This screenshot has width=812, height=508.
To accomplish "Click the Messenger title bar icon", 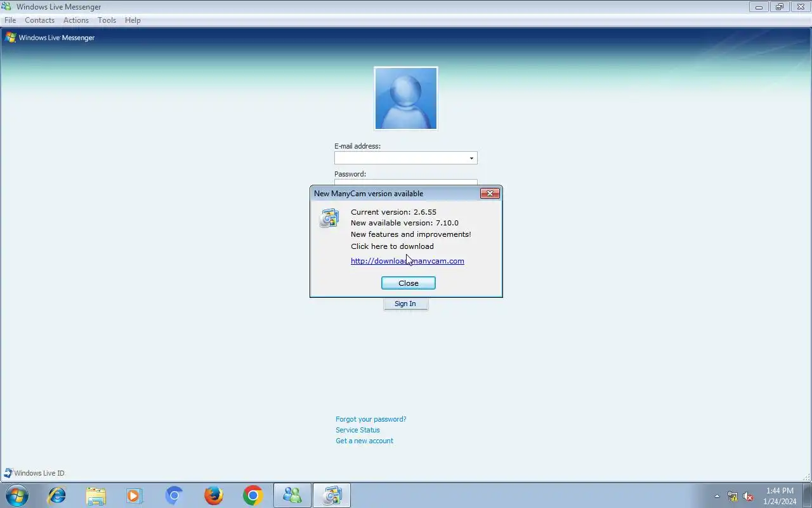I will (6, 6).
